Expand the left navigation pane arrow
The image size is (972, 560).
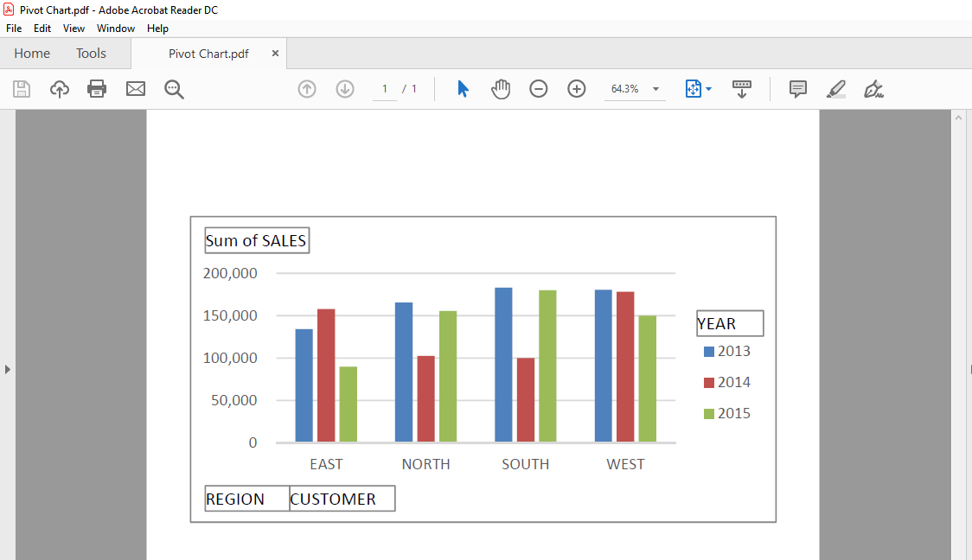pyautogui.click(x=8, y=369)
